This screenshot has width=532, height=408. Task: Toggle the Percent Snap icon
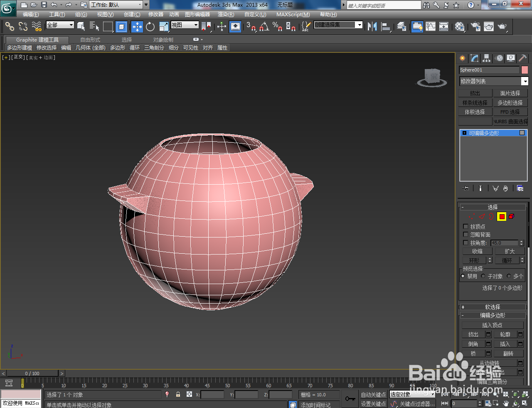277,27
